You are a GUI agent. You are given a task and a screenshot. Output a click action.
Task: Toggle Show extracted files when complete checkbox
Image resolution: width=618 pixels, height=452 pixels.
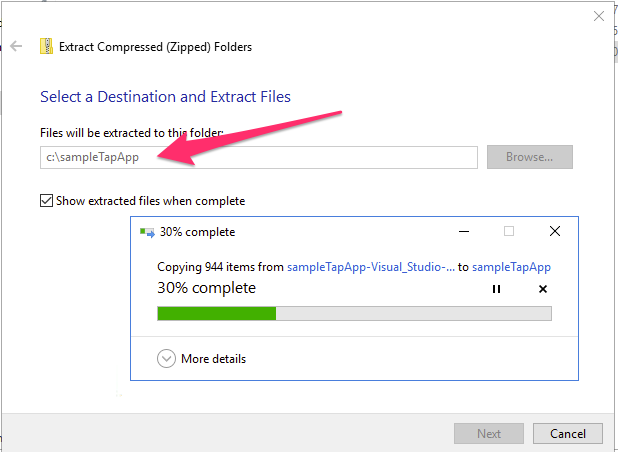(x=47, y=201)
